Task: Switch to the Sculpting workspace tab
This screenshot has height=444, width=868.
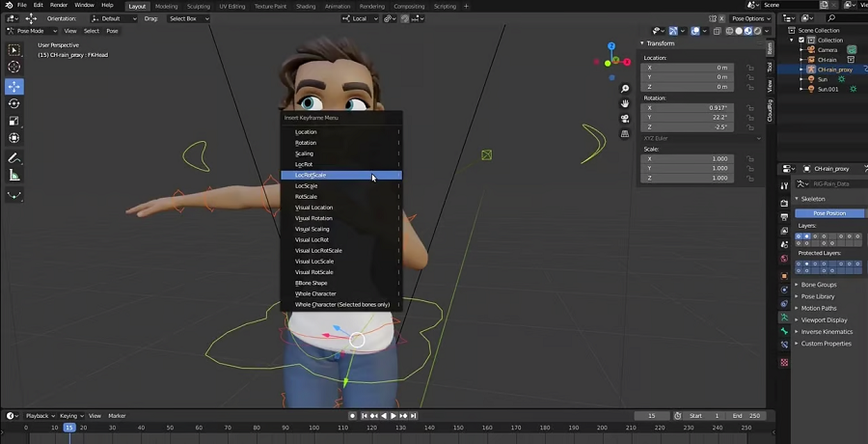Action: 198,6
